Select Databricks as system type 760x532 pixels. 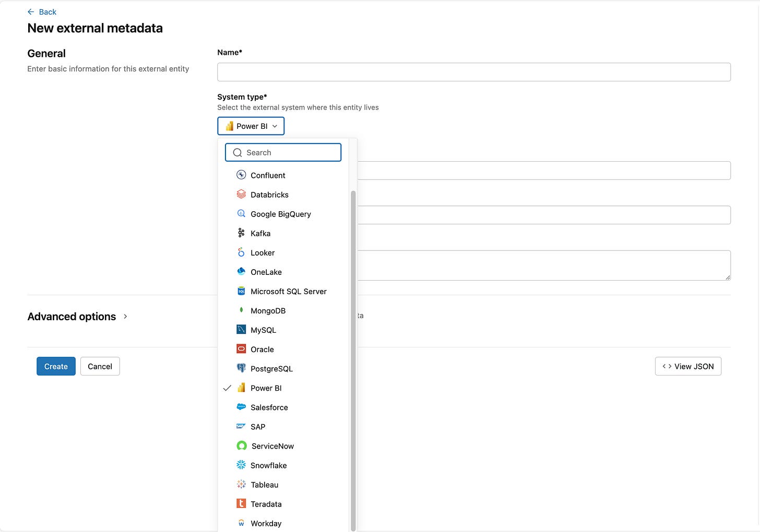[283, 195]
